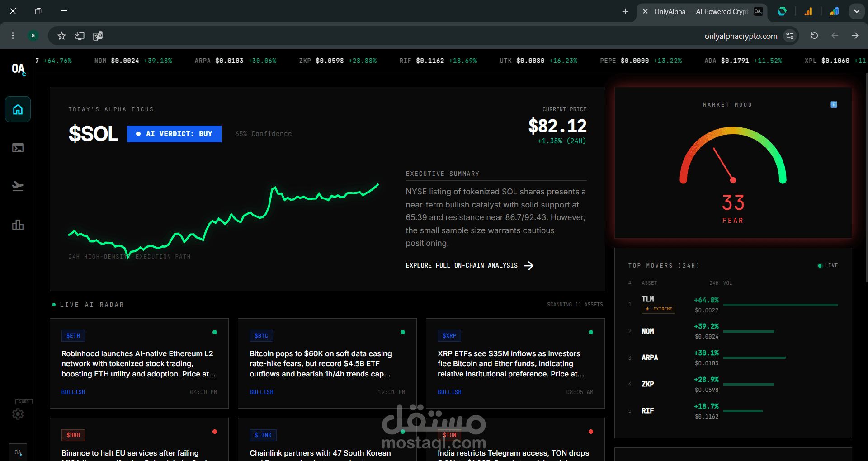Open the browser three-dot menu

(x=13, y=36)
